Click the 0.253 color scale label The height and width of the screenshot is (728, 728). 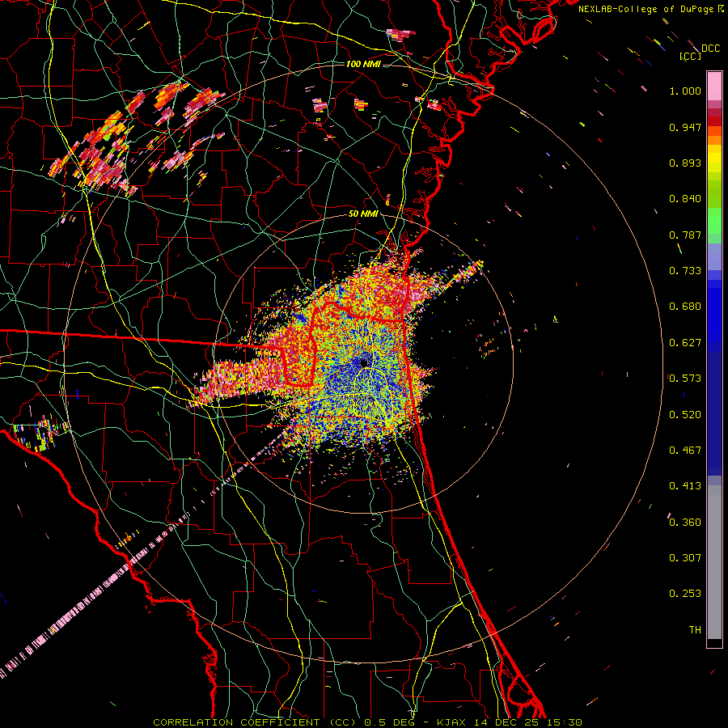[685, 594]
